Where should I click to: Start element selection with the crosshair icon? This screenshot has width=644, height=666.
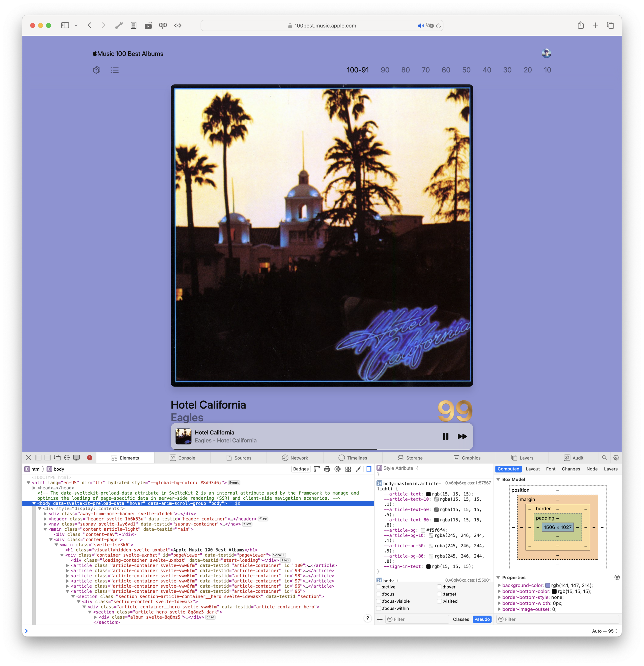tap(67, 458)
